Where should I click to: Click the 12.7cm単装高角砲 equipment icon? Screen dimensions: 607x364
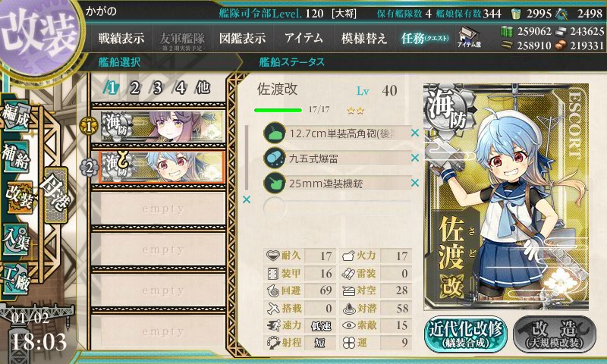pos(275,133)
